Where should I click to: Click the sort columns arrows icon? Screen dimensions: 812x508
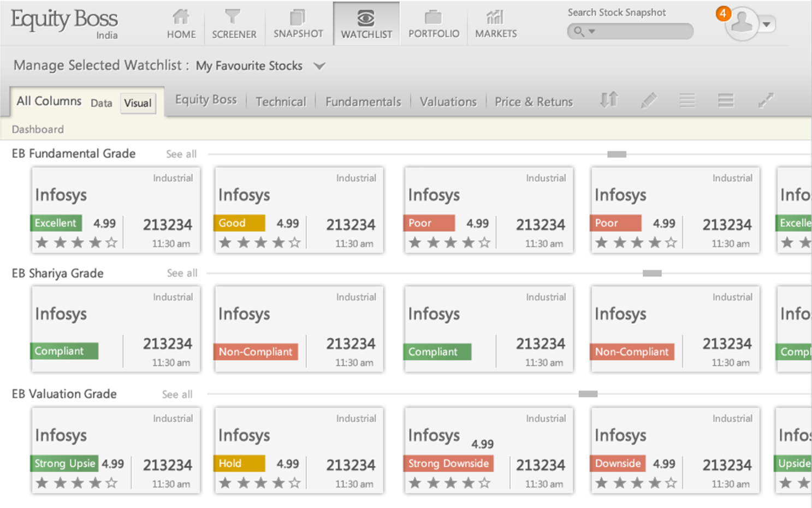tap(609, 100)
